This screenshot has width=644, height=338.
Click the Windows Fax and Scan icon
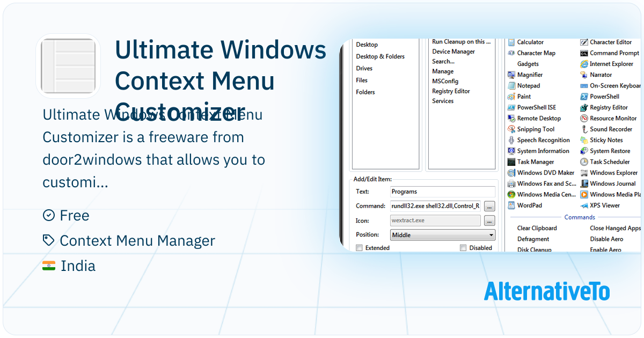pyautogui.click(x=512, y=183)
